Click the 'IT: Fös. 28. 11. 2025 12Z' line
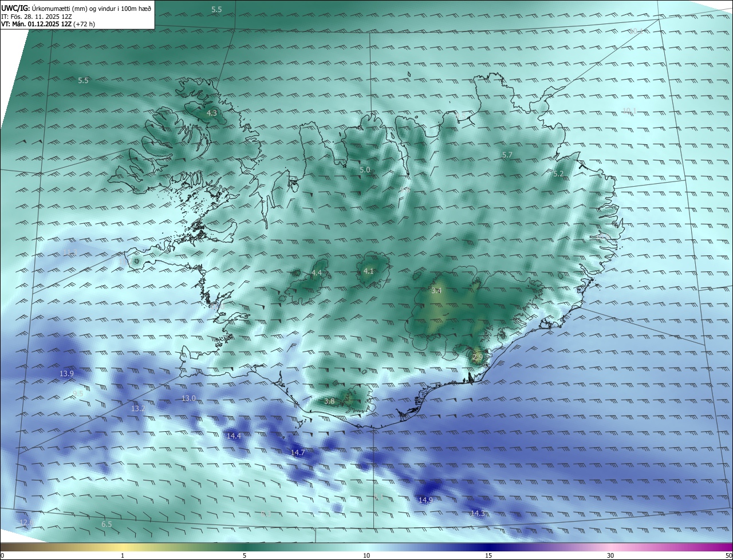Image resolution: width=733 pixels, height=560 pixels. coord(37,16)
